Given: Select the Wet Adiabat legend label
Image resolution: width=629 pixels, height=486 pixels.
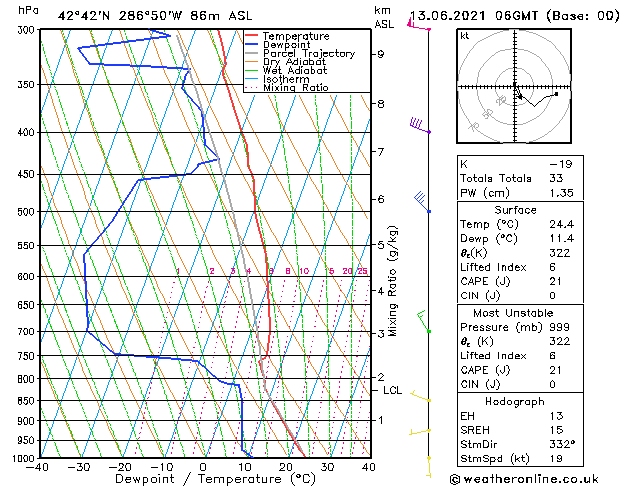Looking at the screenshot, I should tap(295, 71).
